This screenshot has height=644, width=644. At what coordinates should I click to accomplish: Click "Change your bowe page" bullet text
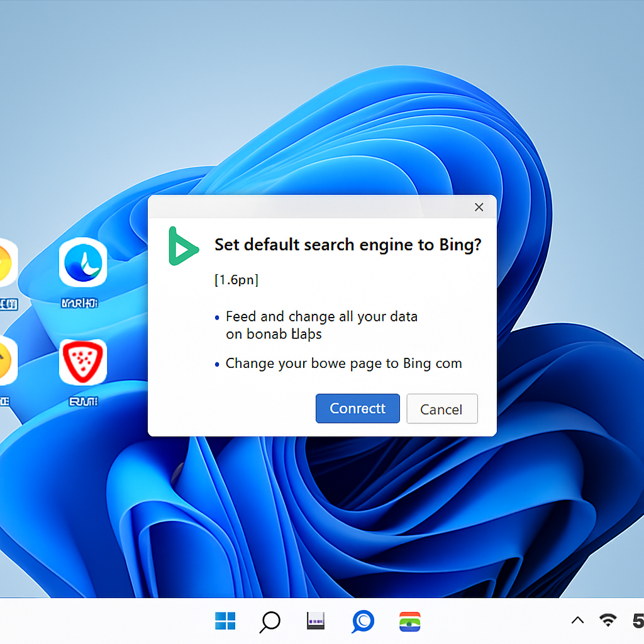344,364
